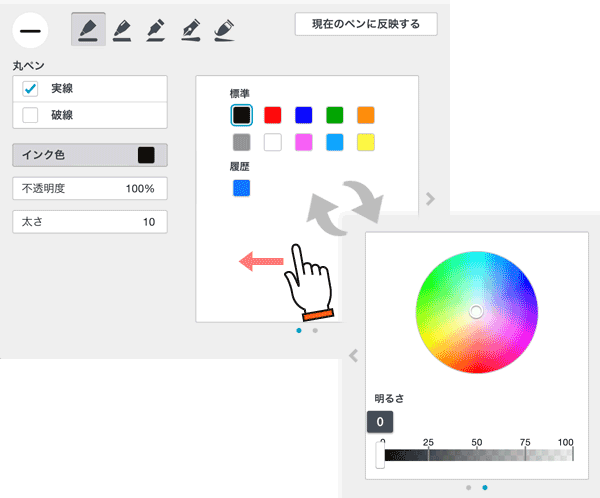Image resolution: width=600 pixels, height=498 pixels.
Task: Click second page dot under standard palette
Action: (x=315, y=330)
